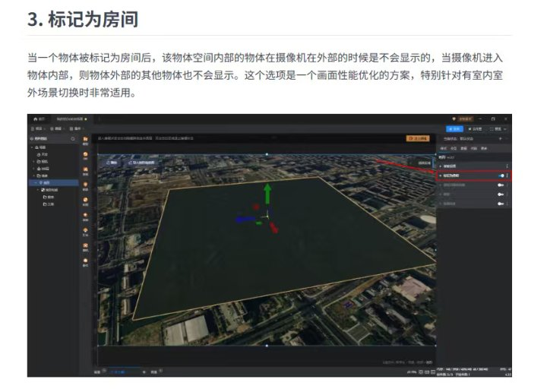
Task: Toggle the switch below 'mark as room' row
Action: tap(501, 185)
